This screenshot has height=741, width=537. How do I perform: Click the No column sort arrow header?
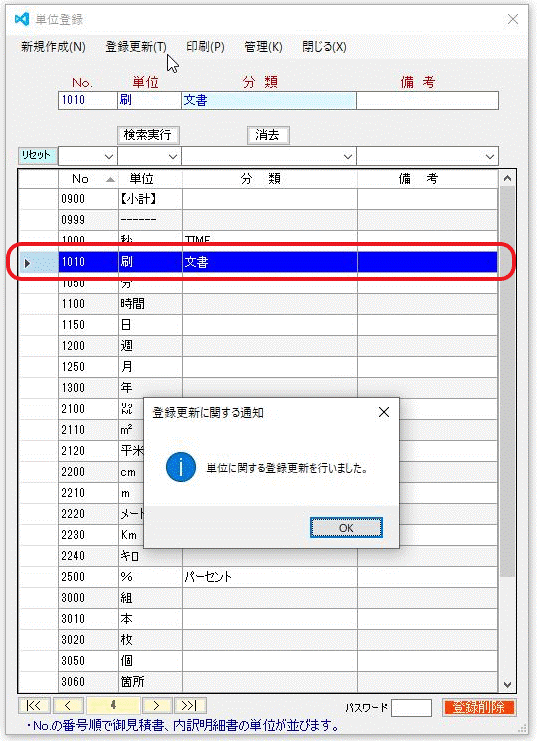tap(110, 179)
